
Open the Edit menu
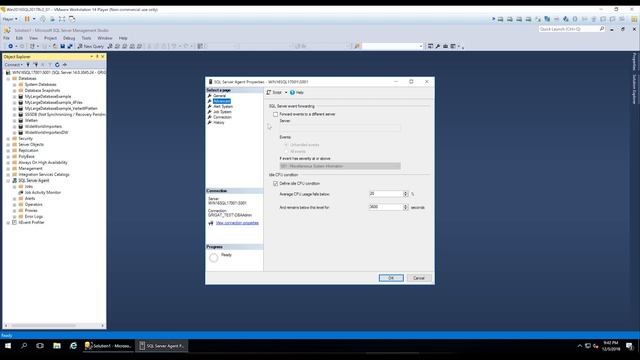[19, 38]
